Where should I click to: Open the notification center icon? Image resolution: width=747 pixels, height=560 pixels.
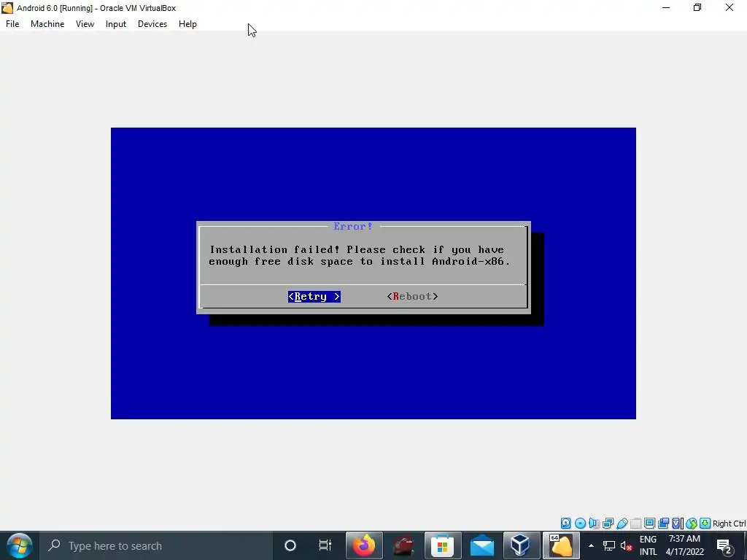pos(724,545)
